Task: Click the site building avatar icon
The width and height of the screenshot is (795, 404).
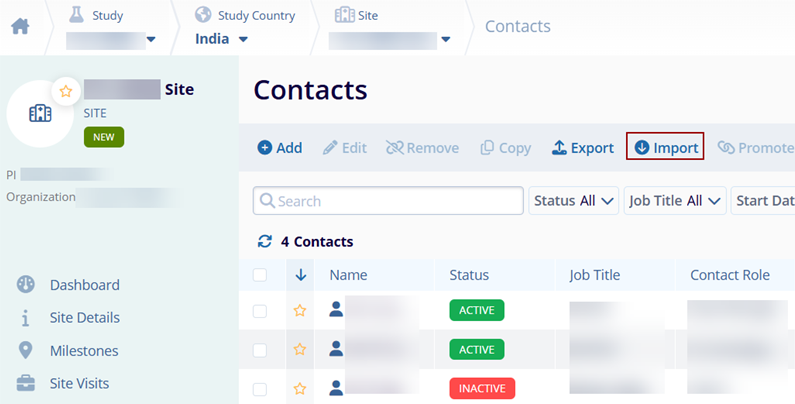Action: point(40,114)
